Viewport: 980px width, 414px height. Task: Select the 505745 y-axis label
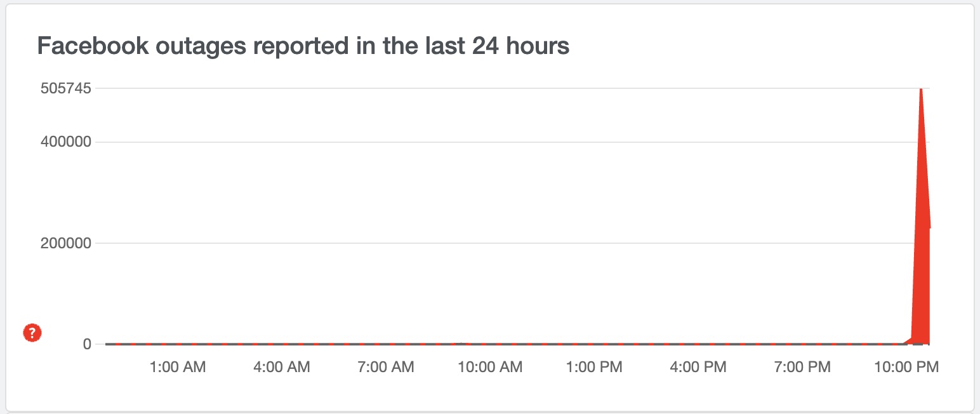pos(66,89)
